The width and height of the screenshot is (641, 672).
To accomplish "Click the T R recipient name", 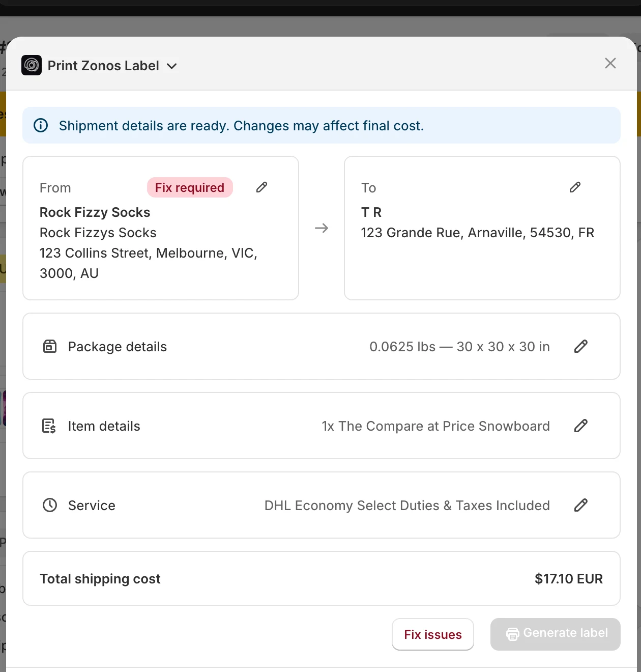I will (x=371, y=212).
